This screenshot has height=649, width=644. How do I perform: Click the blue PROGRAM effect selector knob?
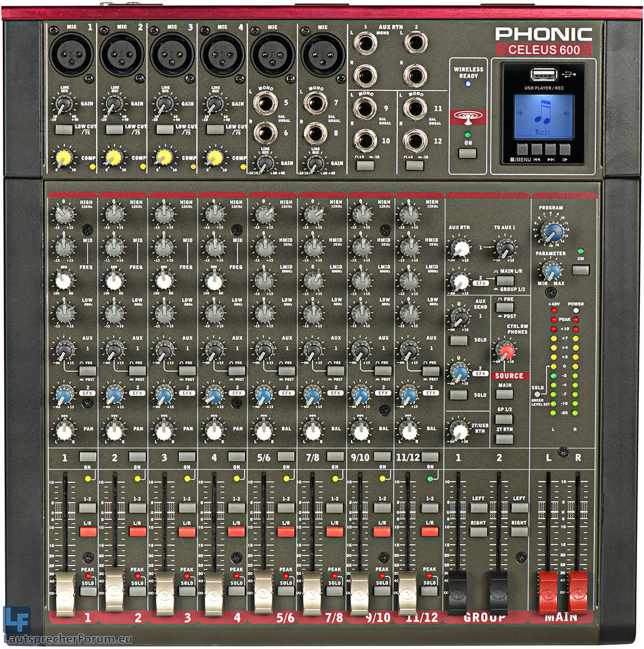pos(552,232)
